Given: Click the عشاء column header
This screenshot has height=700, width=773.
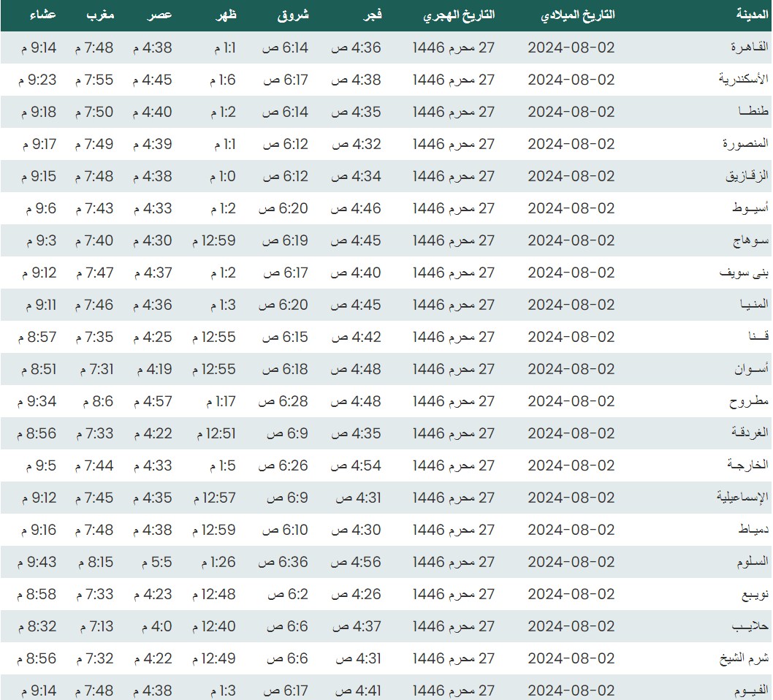Looking at the screenshot, I should coord(44,15).
